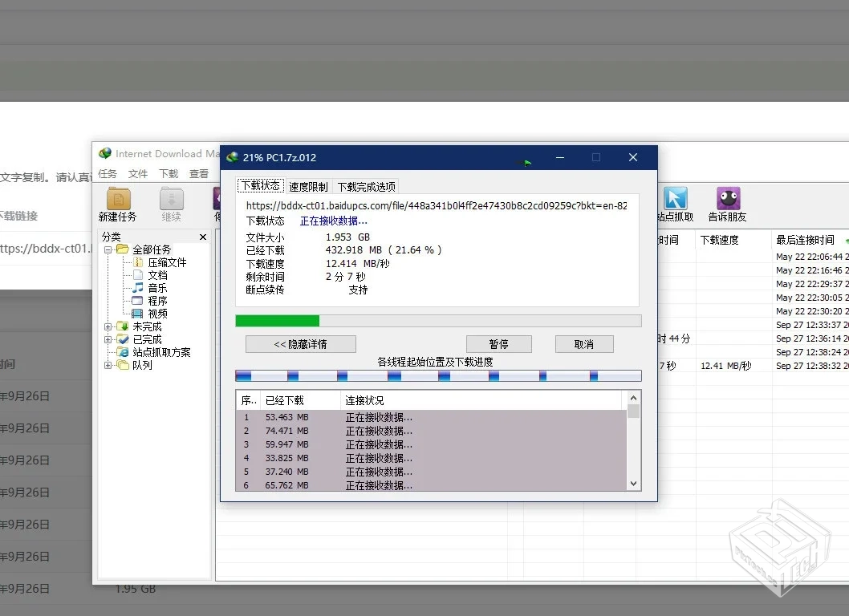The image size is (849, 616).
Task: Select the 压缩文件 category in the tree
Action: [x=166, y=262]
